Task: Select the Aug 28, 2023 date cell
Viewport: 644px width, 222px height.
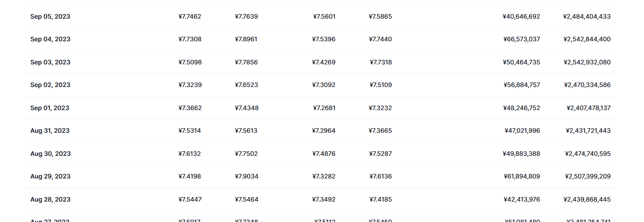Action: (50, 199)
